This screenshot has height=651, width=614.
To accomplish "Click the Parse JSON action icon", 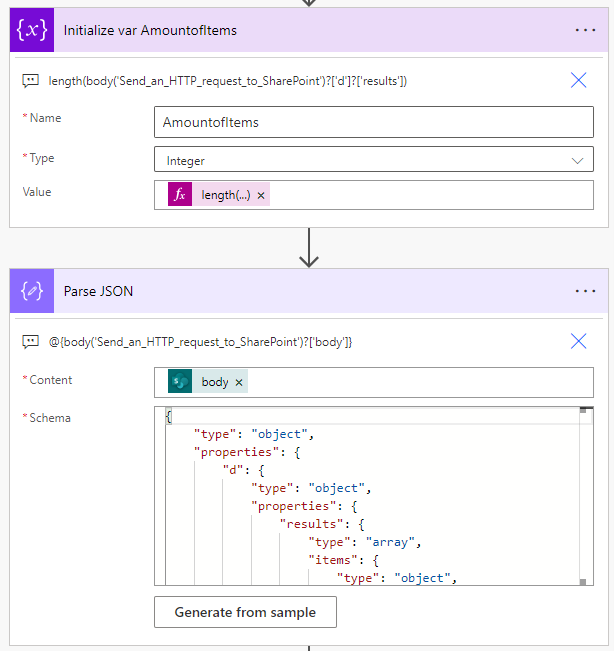I will click(x=32, y=291).
